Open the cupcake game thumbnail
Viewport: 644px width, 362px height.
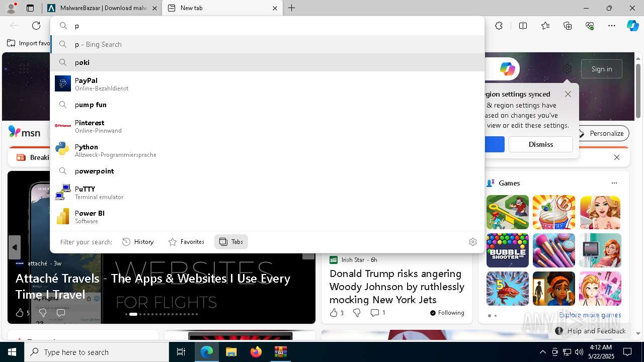pos(554,212)
